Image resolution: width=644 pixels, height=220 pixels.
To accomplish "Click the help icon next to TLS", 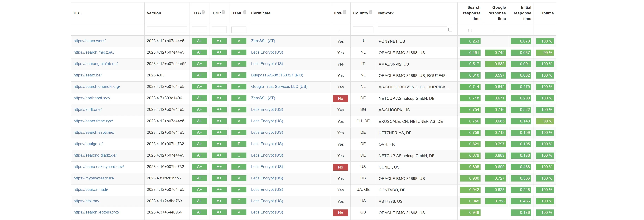I will tap(203, 12).
